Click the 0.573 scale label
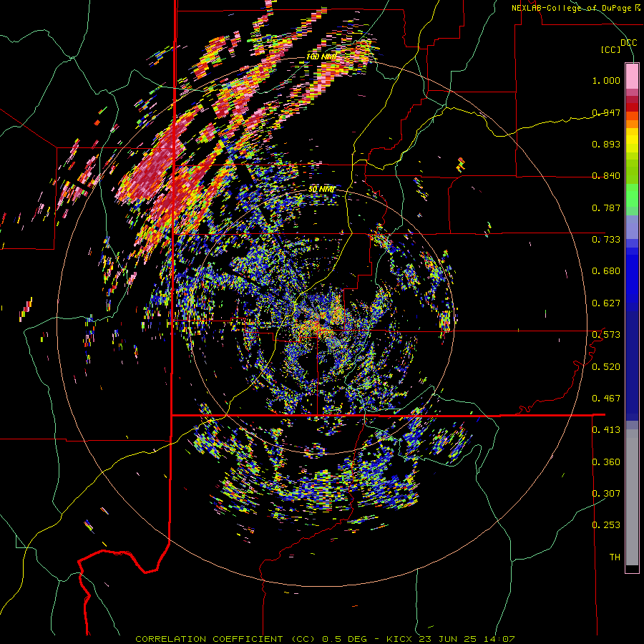Image resolution: width=644 pixels, height=644 pixels. 606,335
